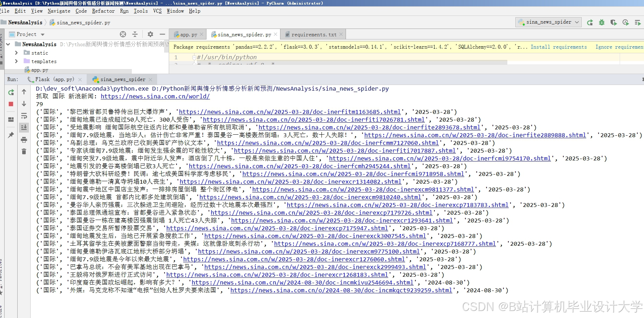644x318 pixels.
Task: Open the Tools menu
Action: tap(141, 11)
